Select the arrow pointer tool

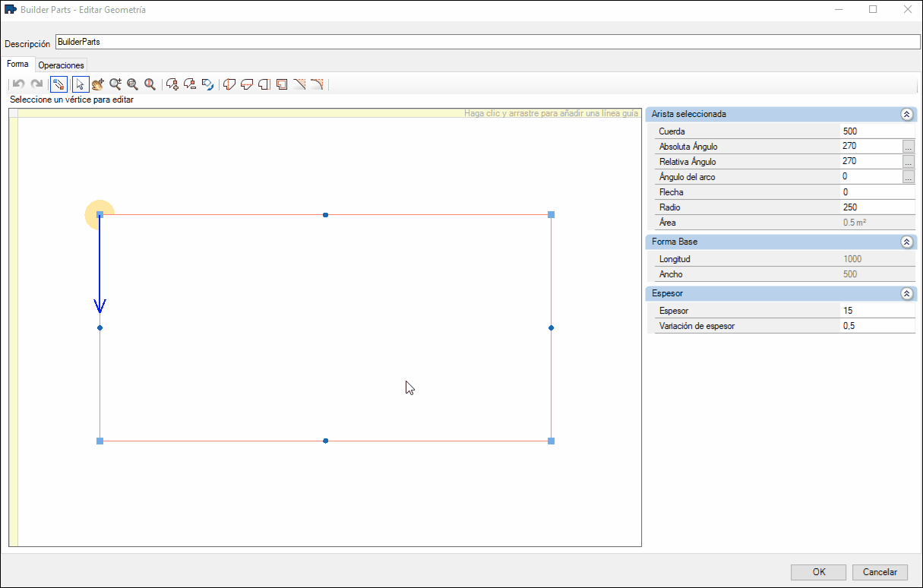pyautogui.click(x=81, y=84)
